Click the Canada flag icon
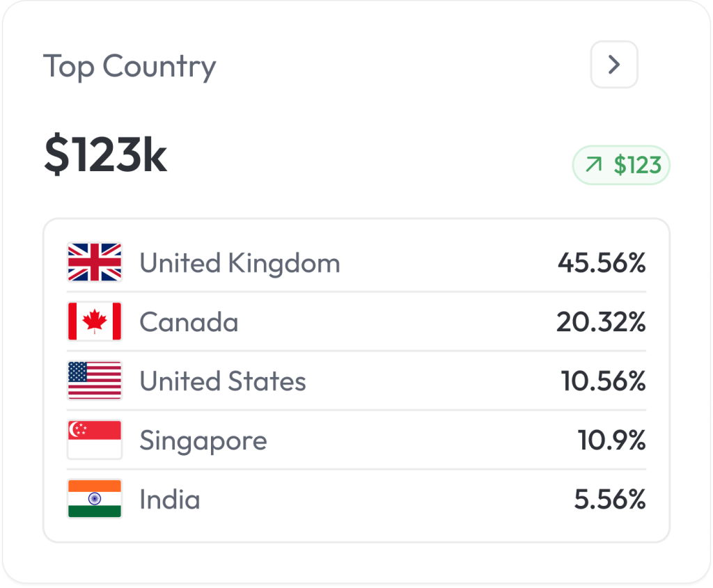Screen dimensions: 713x588 point(95,321)
